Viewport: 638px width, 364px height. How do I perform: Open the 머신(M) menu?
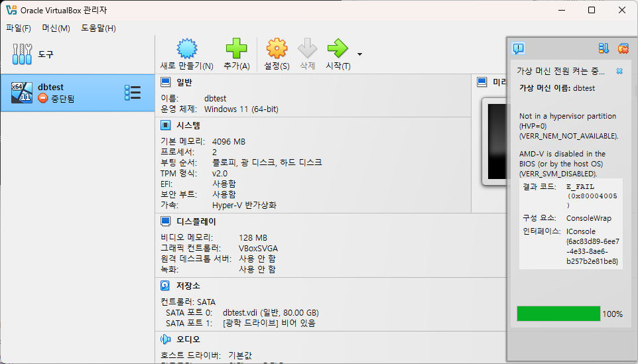pos(56,28)
